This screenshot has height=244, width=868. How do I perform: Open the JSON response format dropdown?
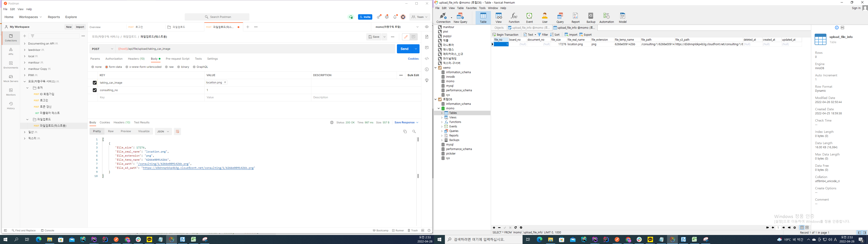pos(163,131)
